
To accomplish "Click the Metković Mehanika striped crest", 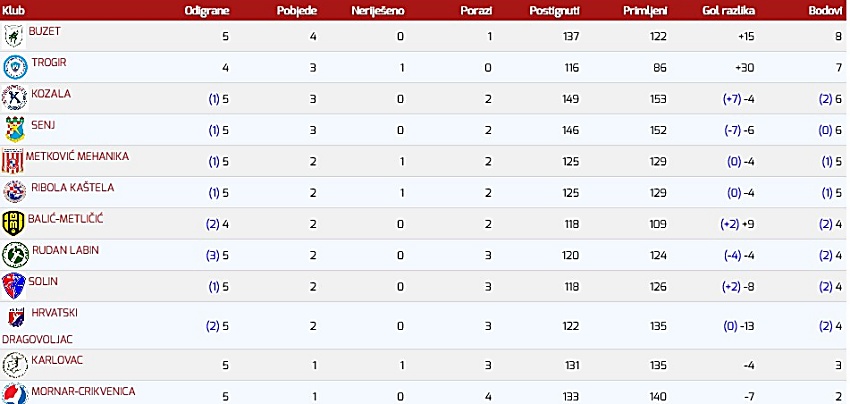I will (x=12, y=161).
